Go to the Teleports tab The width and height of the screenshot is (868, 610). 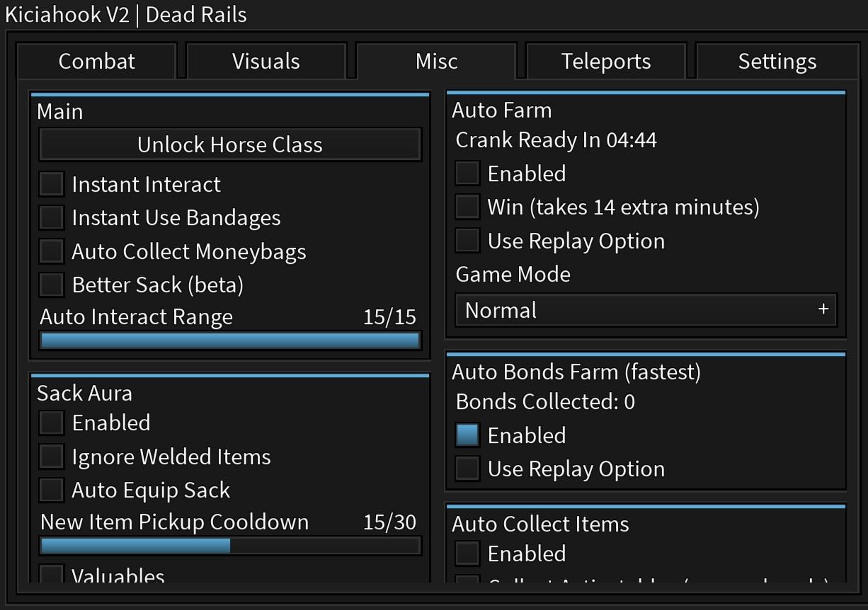click(606, 62)
